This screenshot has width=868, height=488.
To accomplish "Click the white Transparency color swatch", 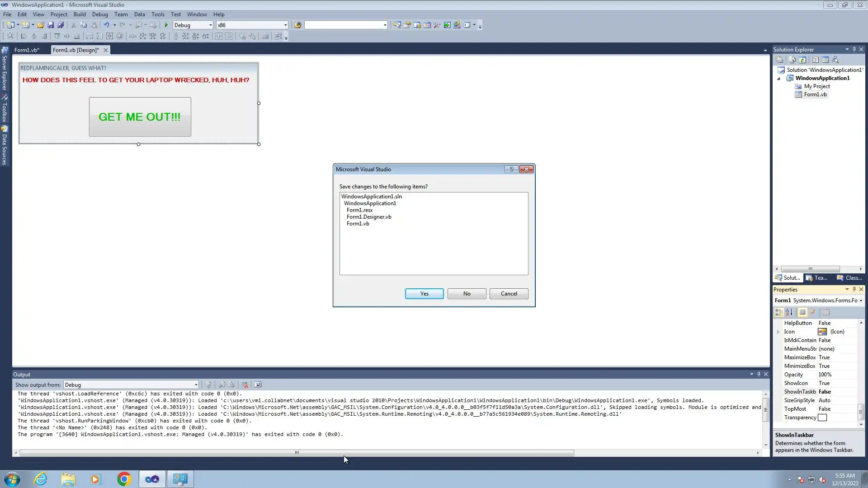I will 822,418.
